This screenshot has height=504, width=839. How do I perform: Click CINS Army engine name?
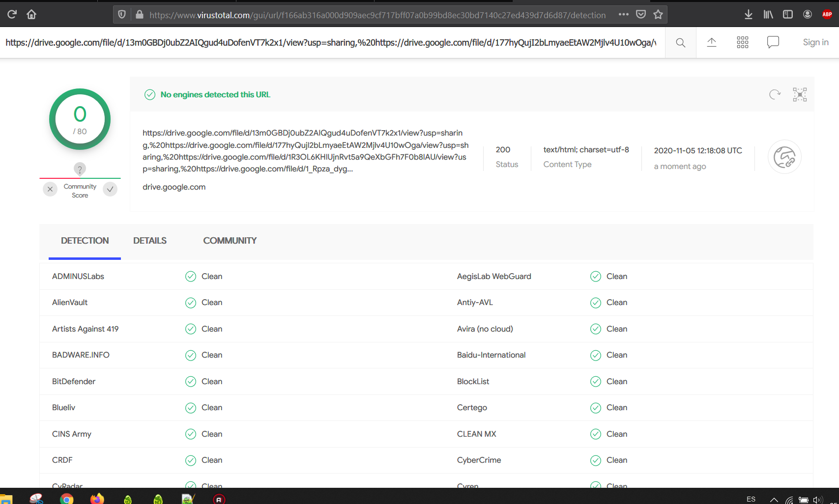[x=72, y=434]
